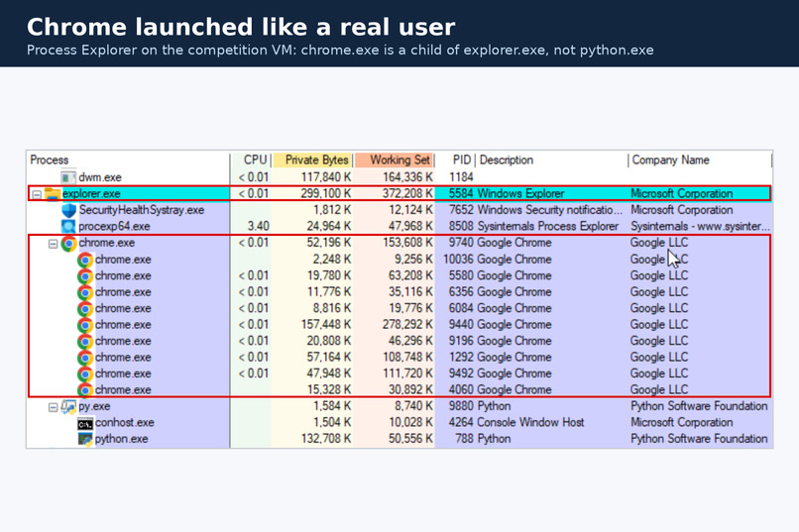The width and height of the screenshot is (799, 532).
Task: Click Sysinternals company name cell
Action: click(700, 226)
